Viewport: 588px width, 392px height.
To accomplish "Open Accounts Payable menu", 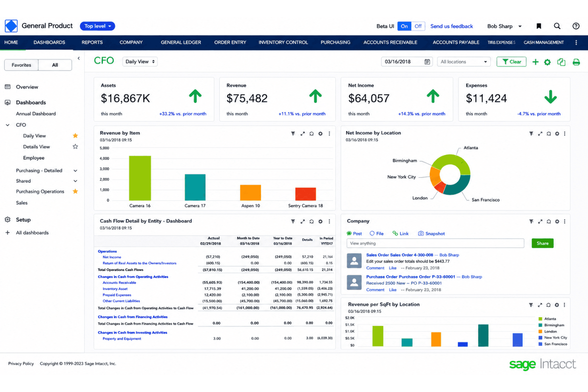I will click(x=456, y=42).
